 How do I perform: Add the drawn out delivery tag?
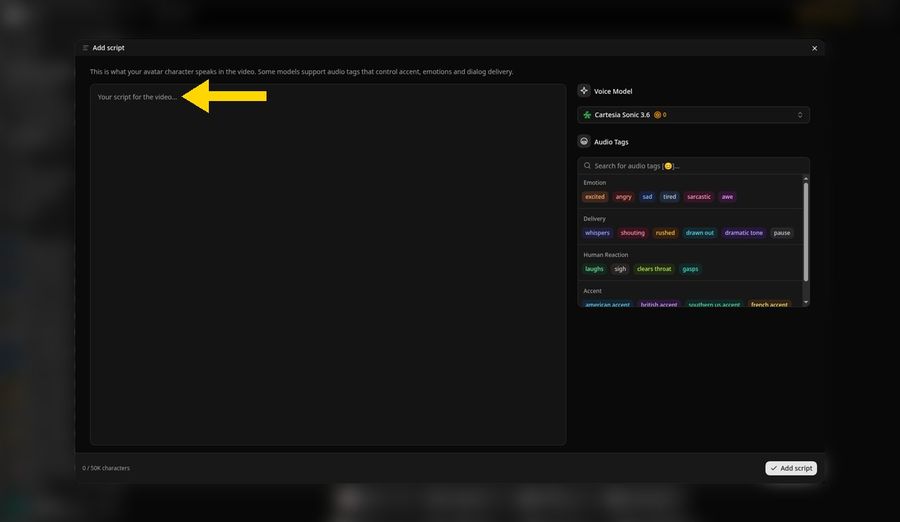[700, 233]
